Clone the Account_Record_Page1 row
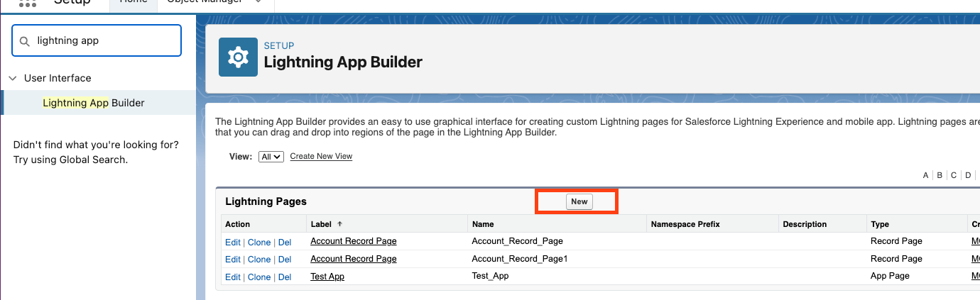 [259, 260]
